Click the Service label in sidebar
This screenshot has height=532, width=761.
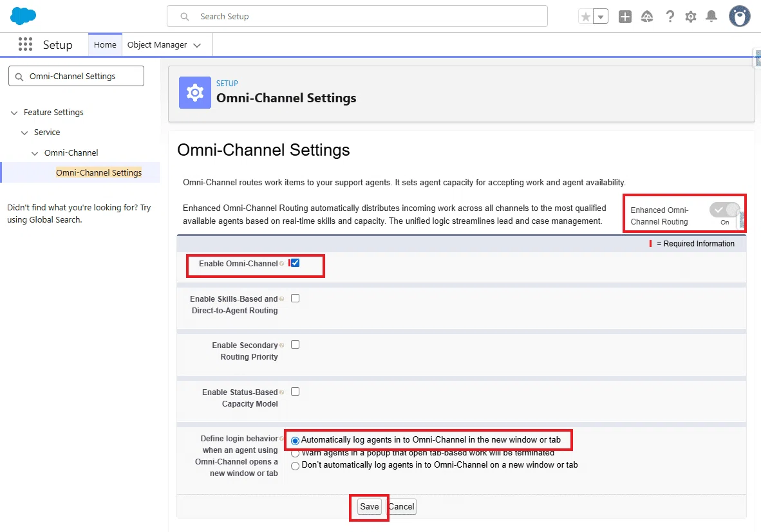pos(47,133)
